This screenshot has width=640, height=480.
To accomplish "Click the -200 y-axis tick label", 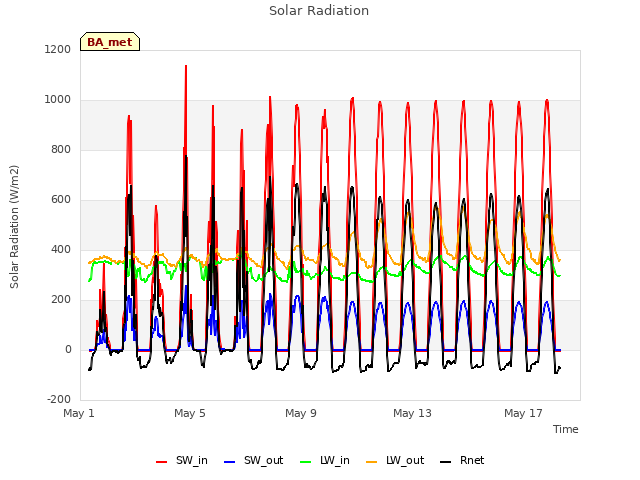I will (59, 400).
